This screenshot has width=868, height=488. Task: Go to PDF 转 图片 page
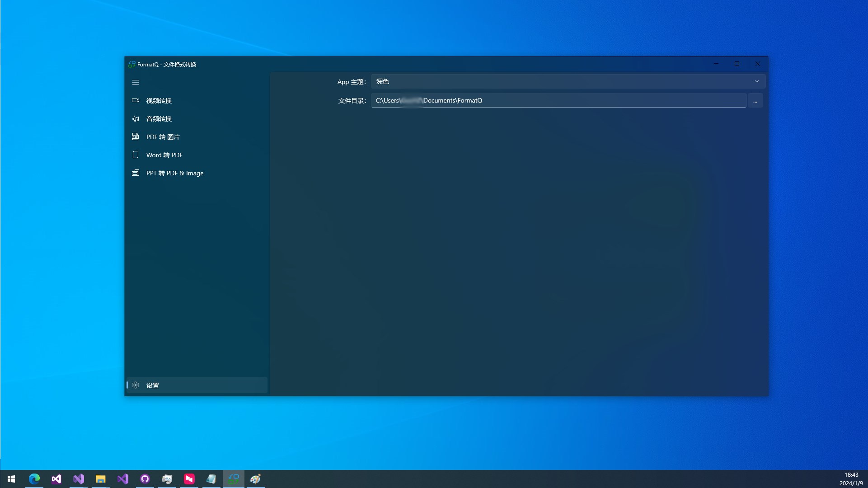click(163, 137)
